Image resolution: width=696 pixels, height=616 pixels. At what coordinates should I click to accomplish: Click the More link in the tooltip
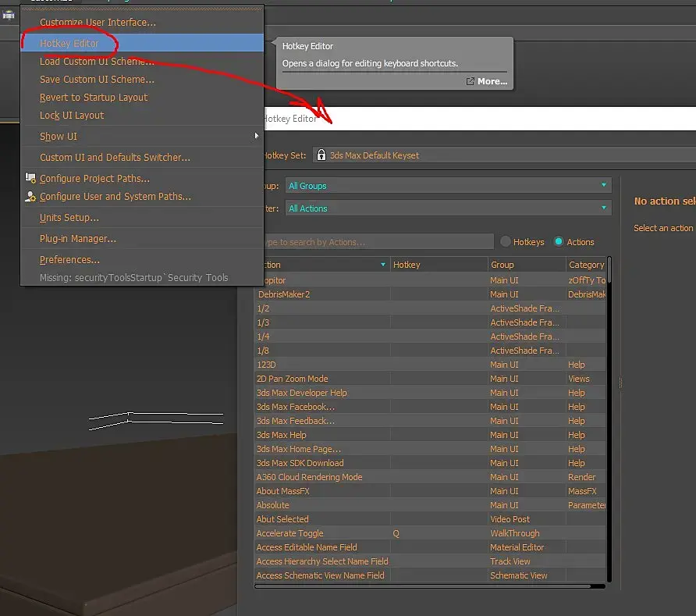pos(492,81)
